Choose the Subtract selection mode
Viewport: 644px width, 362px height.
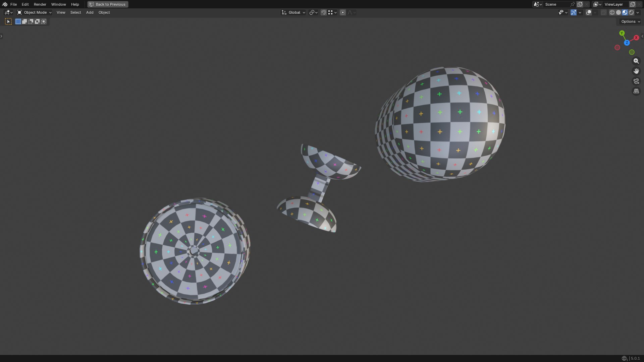(31, 21)
